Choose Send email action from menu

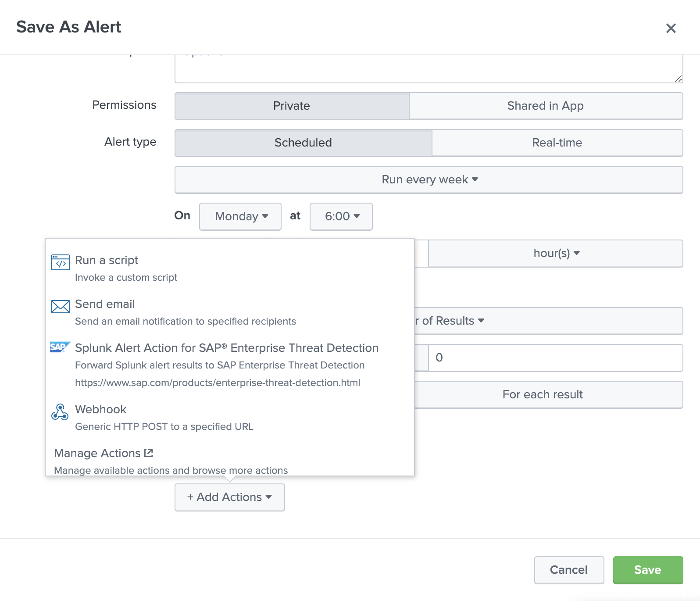pos(105,304)
